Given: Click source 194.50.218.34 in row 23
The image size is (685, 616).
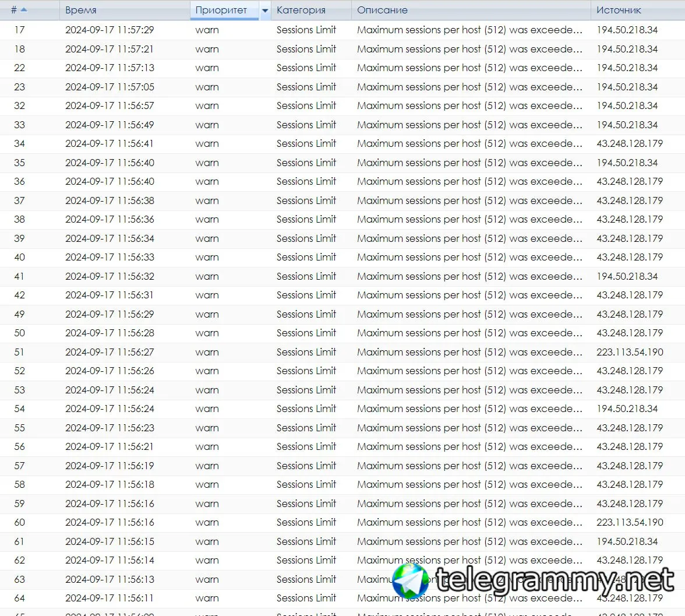Looking at the screenshot, I should pyautogui.click(x=627, y=87).
